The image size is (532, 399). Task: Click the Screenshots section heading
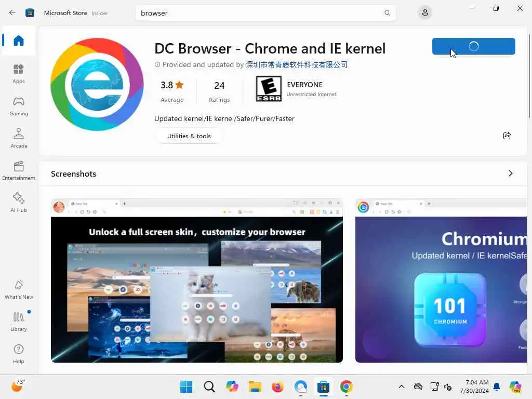pyautogui.click(x=74, y=174)
